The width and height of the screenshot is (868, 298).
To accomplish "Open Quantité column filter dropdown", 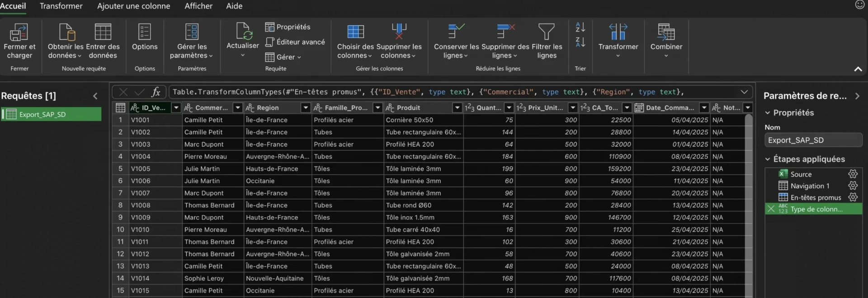I will click(x=509, y=107).
